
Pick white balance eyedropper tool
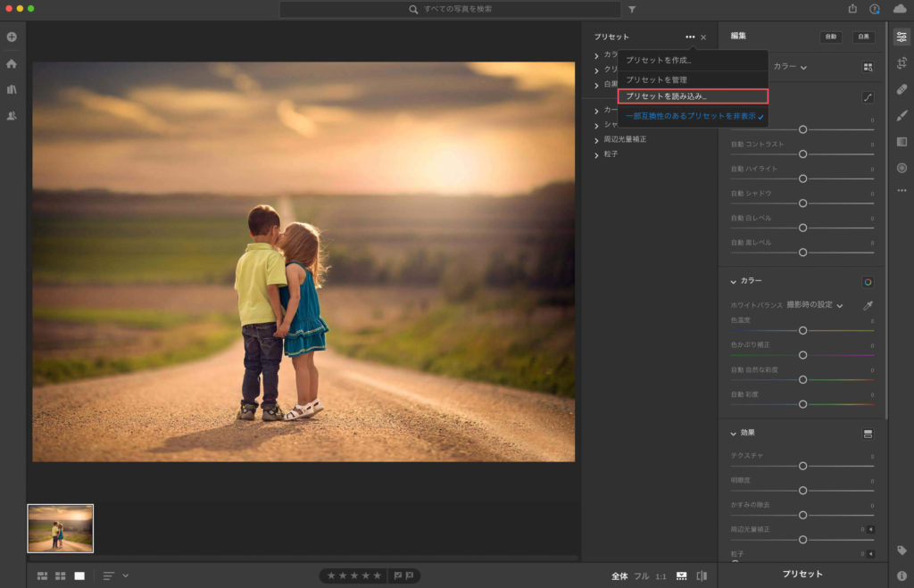[x=868, y=305]
